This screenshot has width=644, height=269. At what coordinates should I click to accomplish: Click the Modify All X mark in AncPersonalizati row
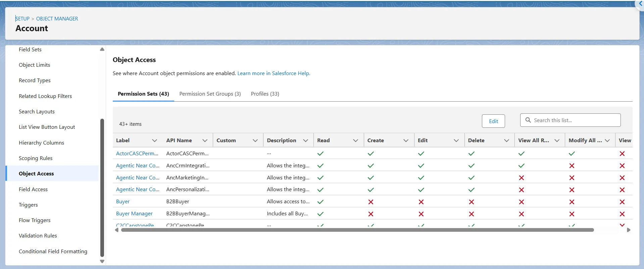click(572, 190)
